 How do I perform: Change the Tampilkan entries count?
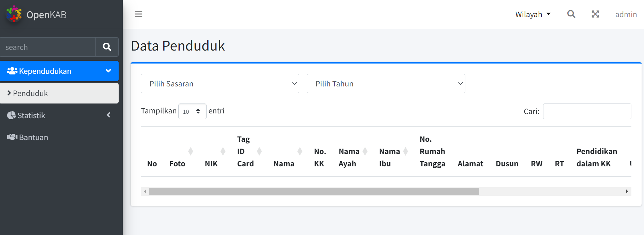(192, 111)
